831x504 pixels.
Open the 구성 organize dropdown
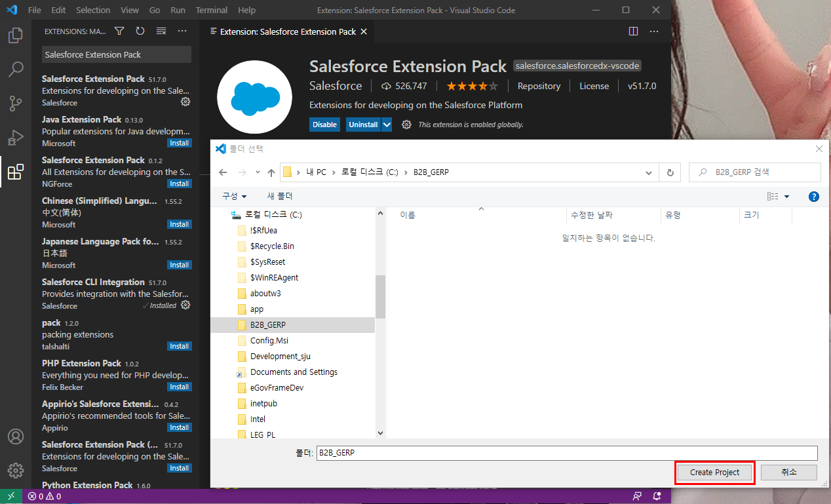[234, 196]
